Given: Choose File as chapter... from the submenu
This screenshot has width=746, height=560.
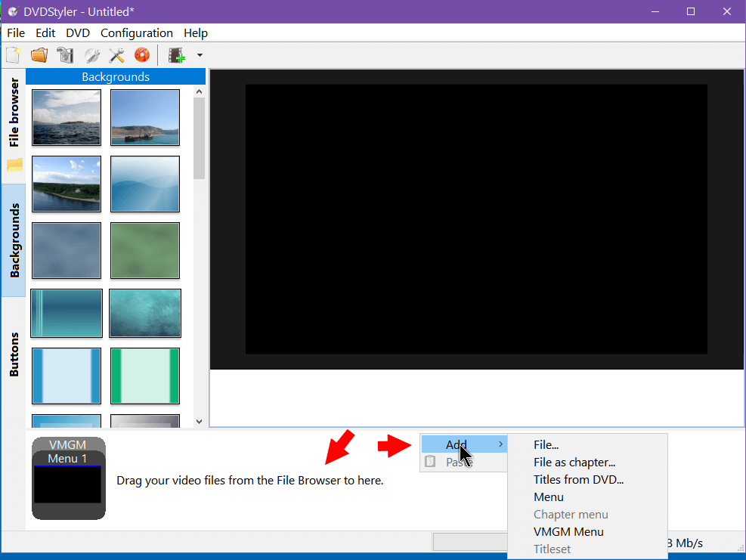Looking at the screenshot, I should pyautogui.click(x=587, y=462).
